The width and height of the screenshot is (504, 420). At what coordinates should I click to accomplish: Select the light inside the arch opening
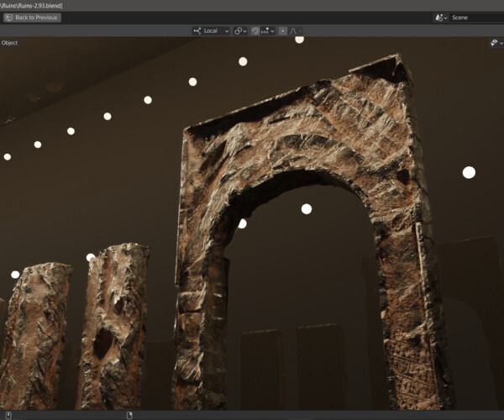[307, 209]
